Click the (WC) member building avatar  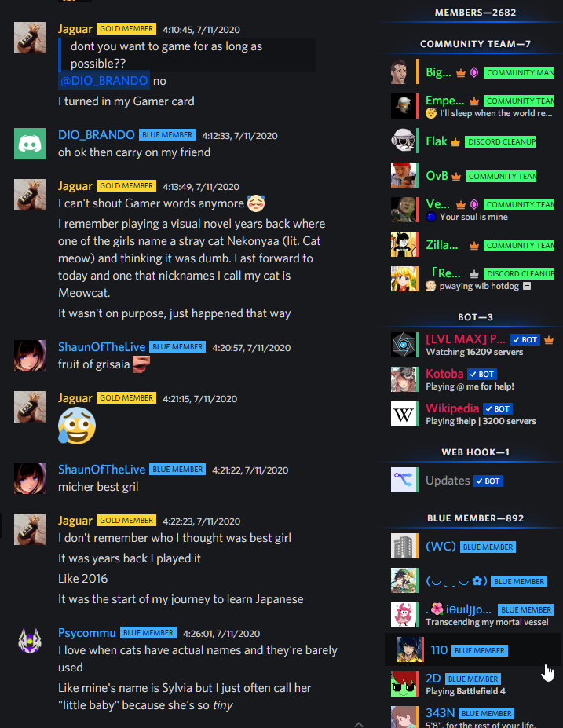pos(404,546)
